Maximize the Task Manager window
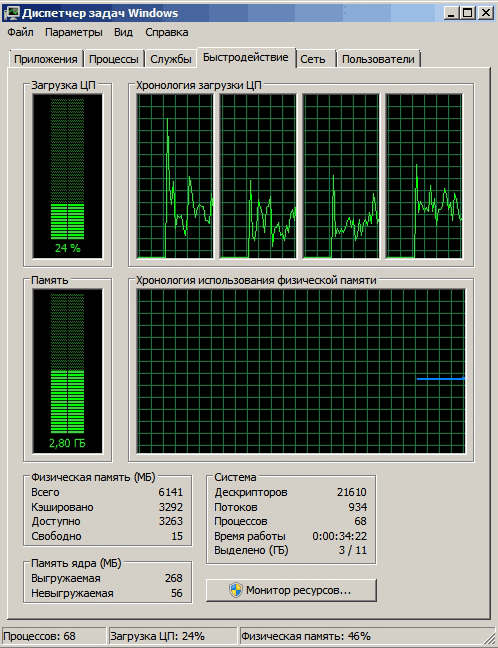The image size is (498, 648). [468, 13]
